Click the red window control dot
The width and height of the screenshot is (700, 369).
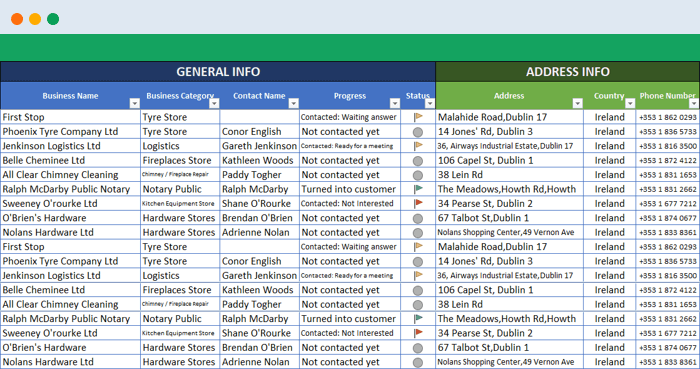[x=17, y=19]
